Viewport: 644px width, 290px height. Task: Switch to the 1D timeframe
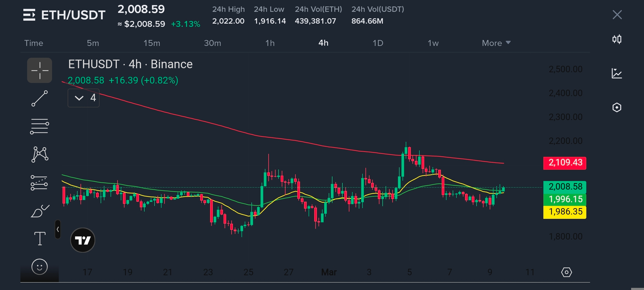coord(378,43)
